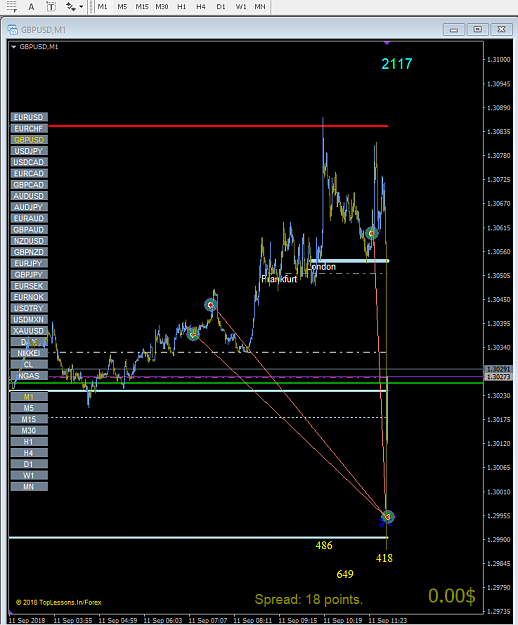The image size is (518, 625).
Task: Select the W1 on-chart timeframe button
Action: point(29,475)
